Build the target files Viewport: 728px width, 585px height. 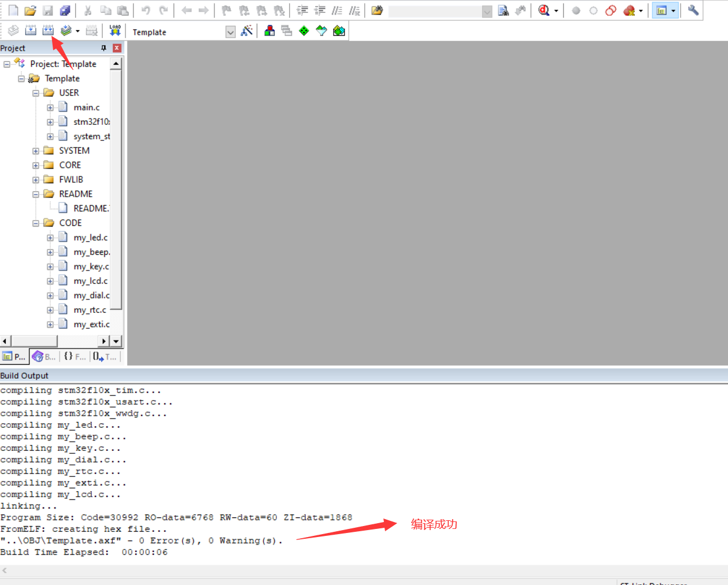point(31,31)
